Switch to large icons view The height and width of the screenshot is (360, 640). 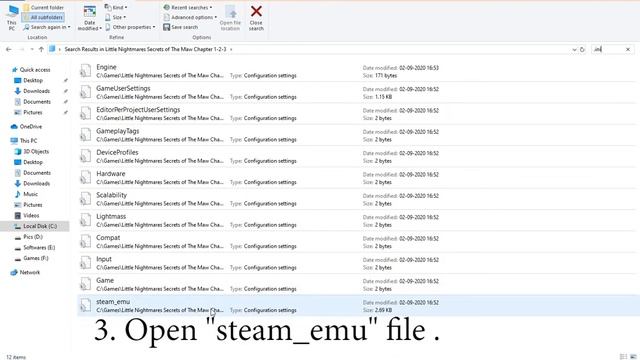pyautogui.click(x=633, y=356)
